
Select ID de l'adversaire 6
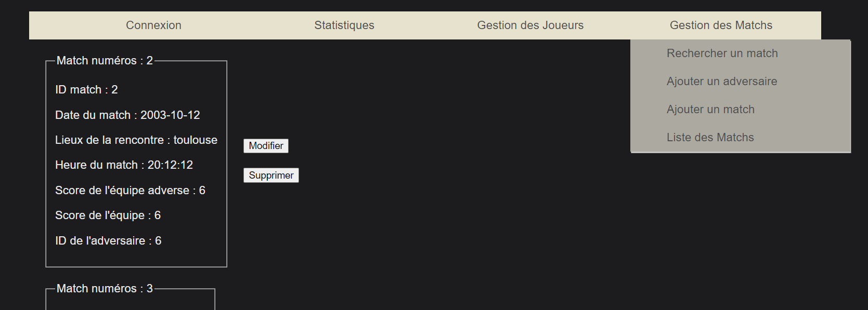[x=108, y=240]
